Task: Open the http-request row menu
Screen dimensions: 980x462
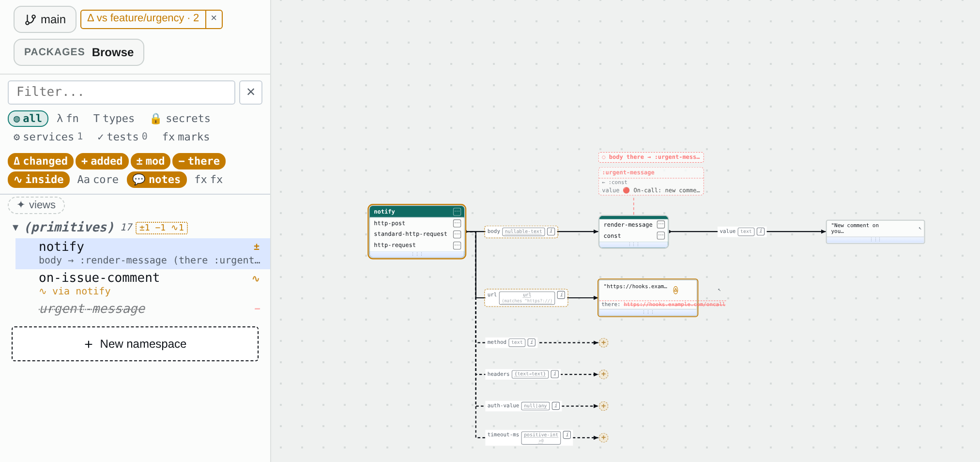Action: coord(457,246)
